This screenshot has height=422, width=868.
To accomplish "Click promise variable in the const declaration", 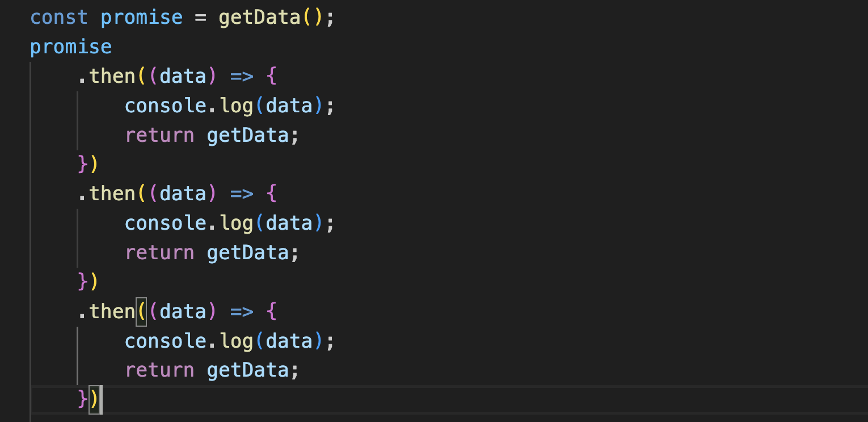I will click(x=142, y=17).
